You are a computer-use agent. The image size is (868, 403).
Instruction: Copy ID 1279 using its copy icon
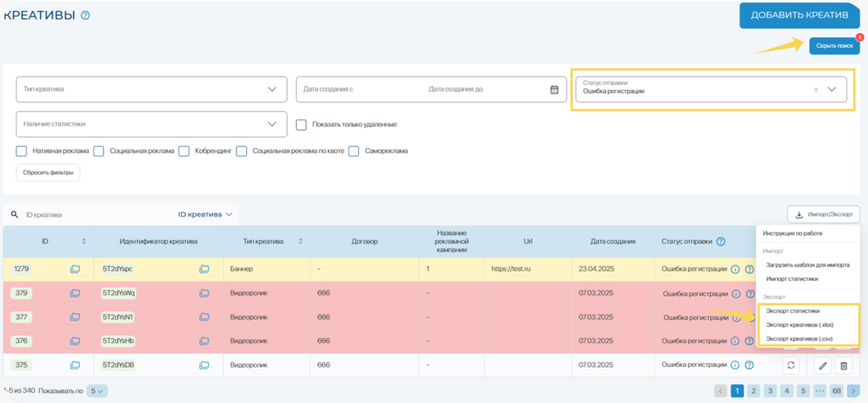tap(75, 269)
